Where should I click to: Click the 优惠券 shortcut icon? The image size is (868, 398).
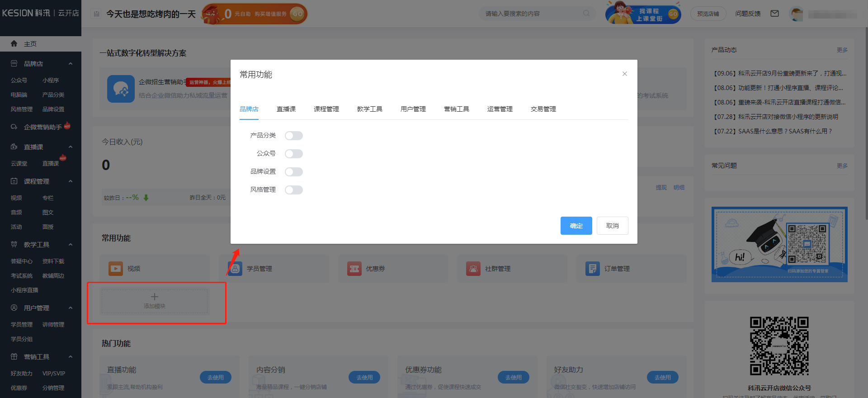coord(354,269)
